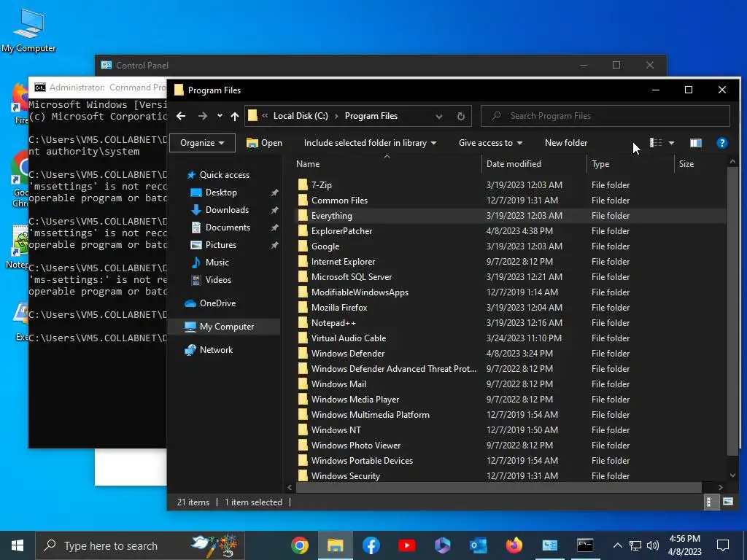Select the Virtual Audio Cable folder

(349, 338)
